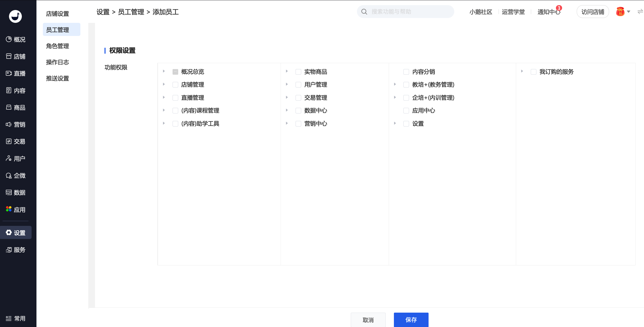The height and width of the screenshot is (327, 644).
Task: Expand 直播管理 permission arrow
Action: 164,97
